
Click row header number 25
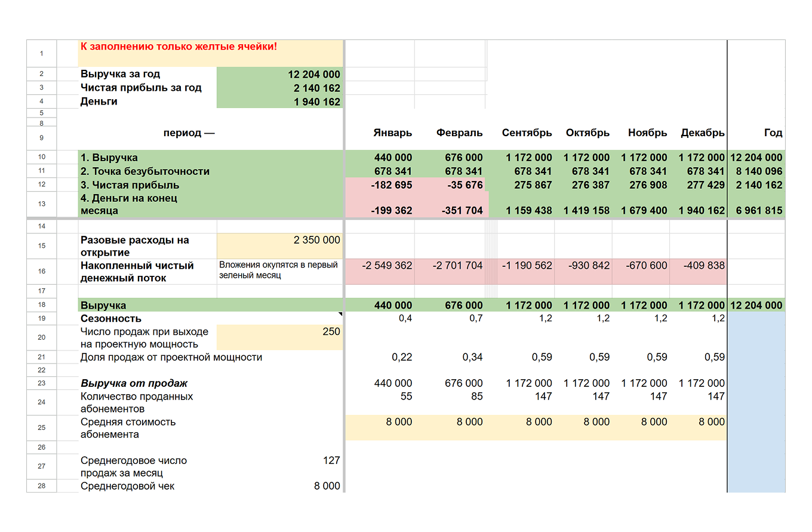tap(41, 428)
